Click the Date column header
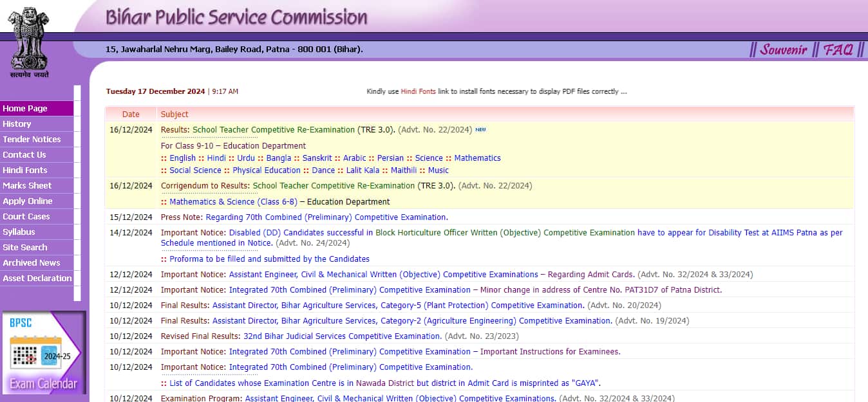The image size is (868, 402). [131, 114]
